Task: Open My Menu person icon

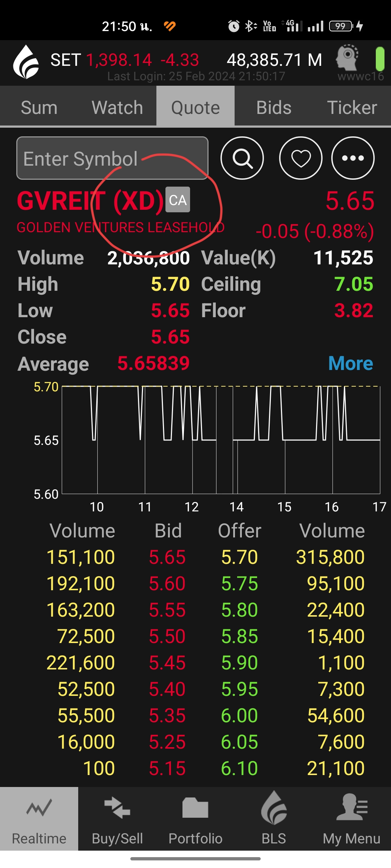Action: pyautogui.click(x=352, y=807)
